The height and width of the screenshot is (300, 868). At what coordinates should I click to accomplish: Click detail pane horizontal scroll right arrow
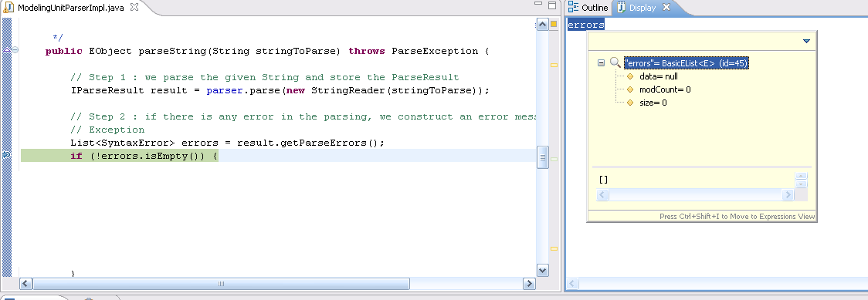point(788,194)
